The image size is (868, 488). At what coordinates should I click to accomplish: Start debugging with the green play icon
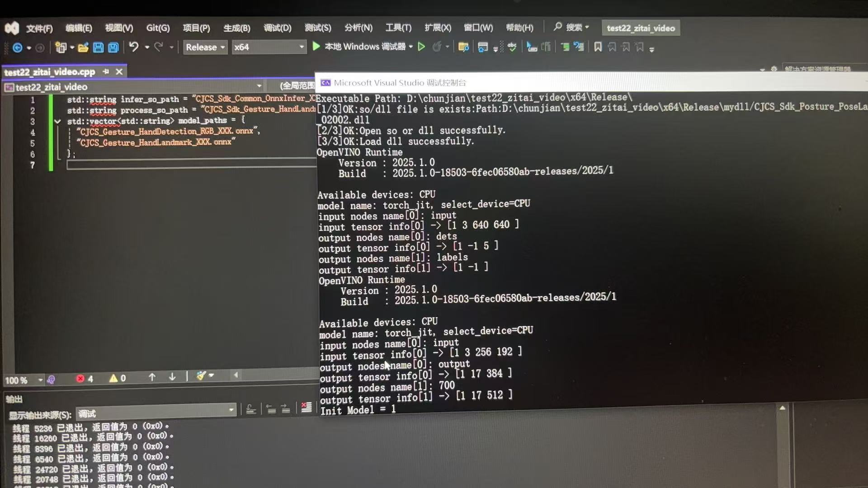point(316,47)
